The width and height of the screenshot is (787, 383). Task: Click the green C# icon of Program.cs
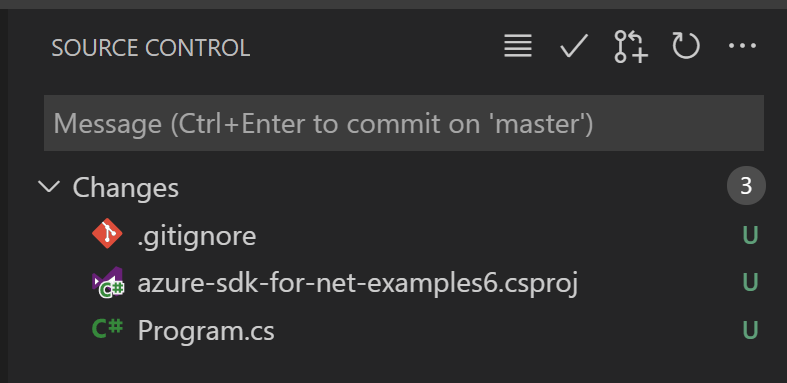click(x=107, y=329)
